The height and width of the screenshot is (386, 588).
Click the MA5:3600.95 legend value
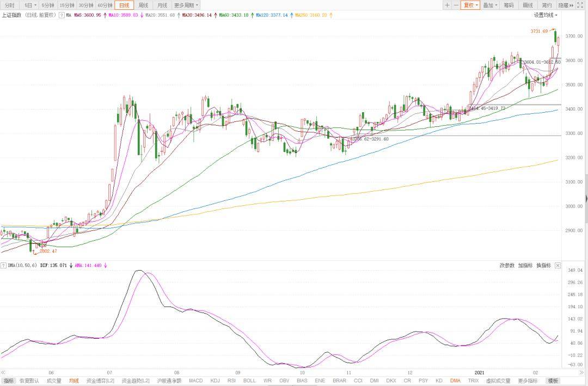88,15
